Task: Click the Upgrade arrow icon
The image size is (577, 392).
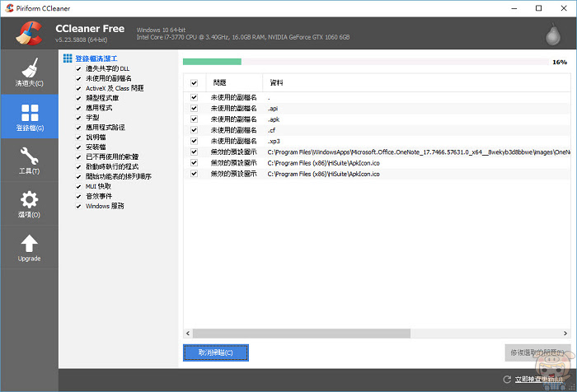Action: (x=29, y=244)
